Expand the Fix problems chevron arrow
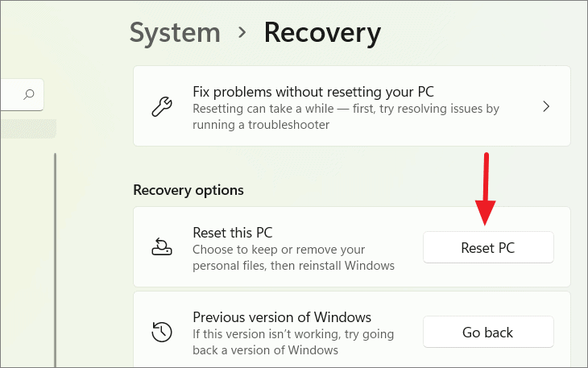 pyautogui.click(x=546, y=107)
